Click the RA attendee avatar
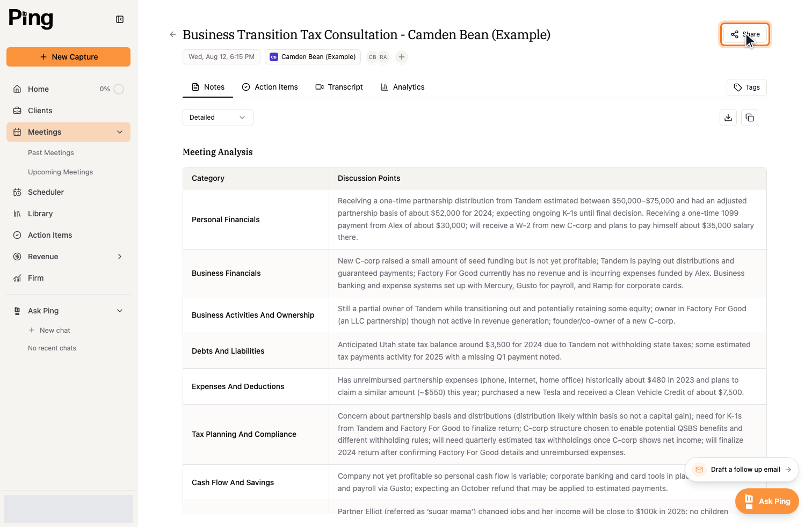Image resolution: width=812 pixels, height=527 pixels. coord(383,57)
